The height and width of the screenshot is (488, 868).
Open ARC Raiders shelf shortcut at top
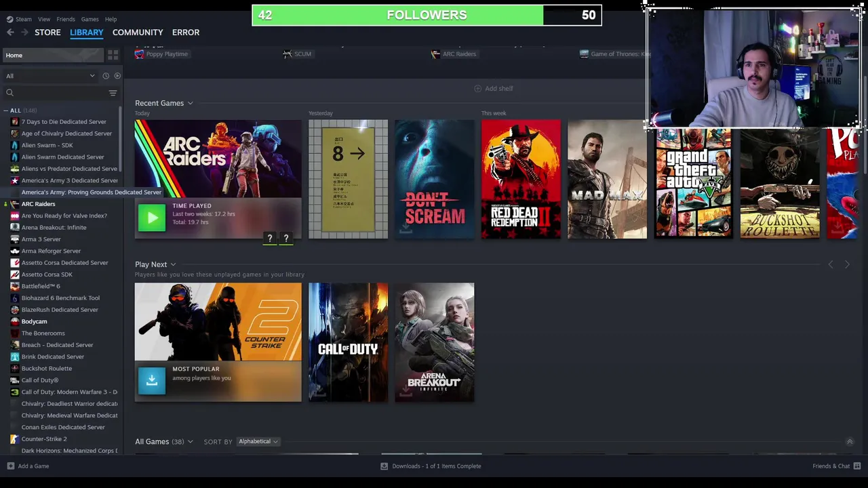coord(454,54)
